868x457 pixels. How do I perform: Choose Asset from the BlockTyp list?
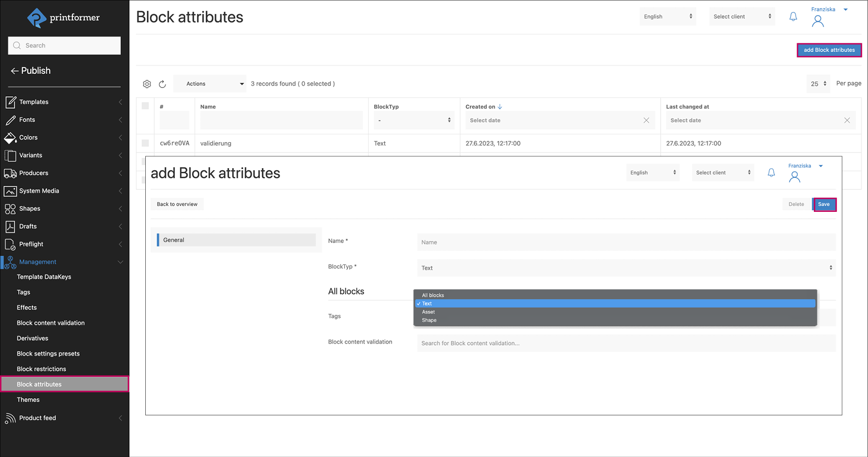coord(429,312)
